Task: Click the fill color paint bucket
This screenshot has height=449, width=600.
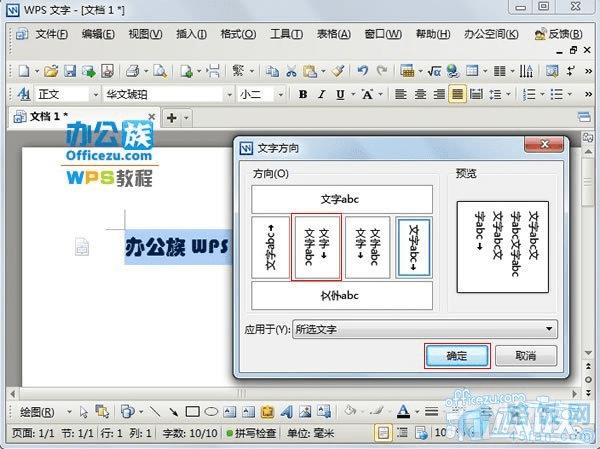Action: click(x=350, y=412)
